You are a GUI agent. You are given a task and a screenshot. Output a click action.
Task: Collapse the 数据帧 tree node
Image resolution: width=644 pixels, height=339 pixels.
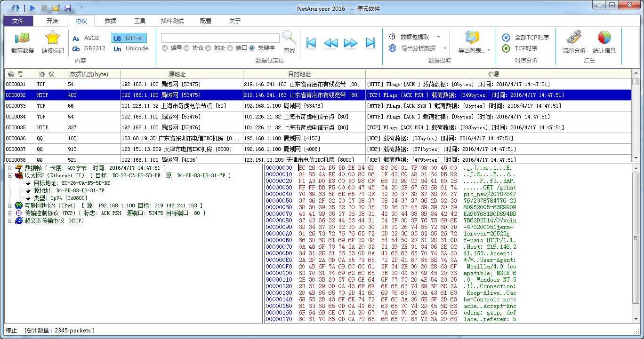click(10, 168)
